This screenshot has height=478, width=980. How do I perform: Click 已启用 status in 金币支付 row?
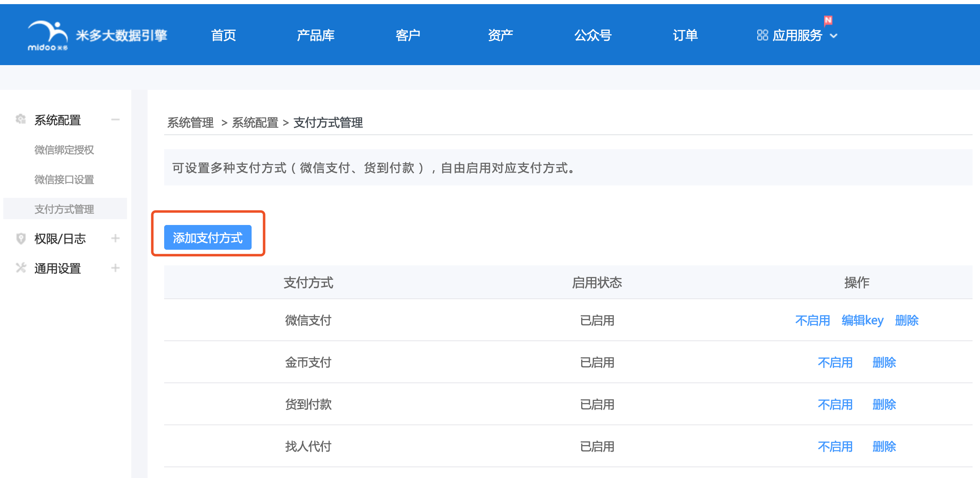(597, 362)
